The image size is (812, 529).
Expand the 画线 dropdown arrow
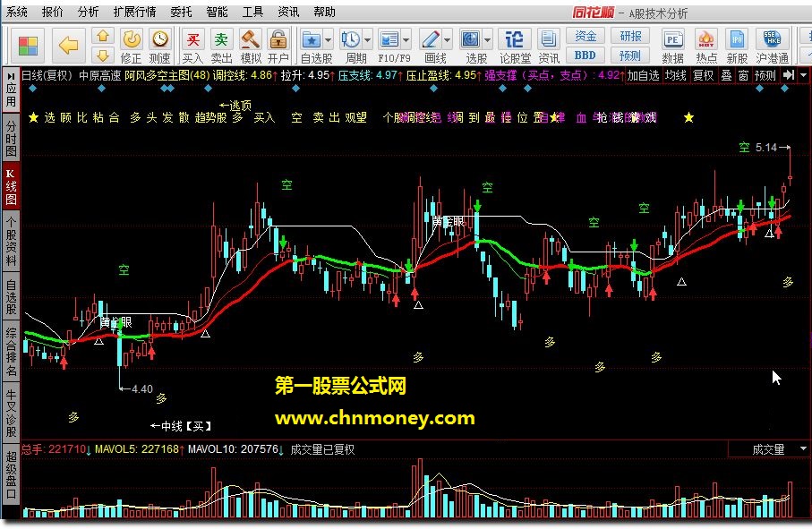pyautogui.click(x=448, y=39)
